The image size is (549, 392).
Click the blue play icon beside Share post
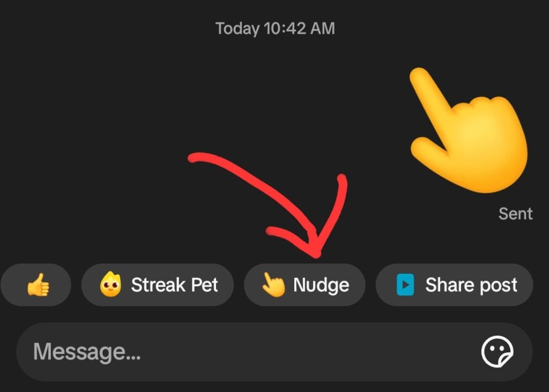[405, 285]
